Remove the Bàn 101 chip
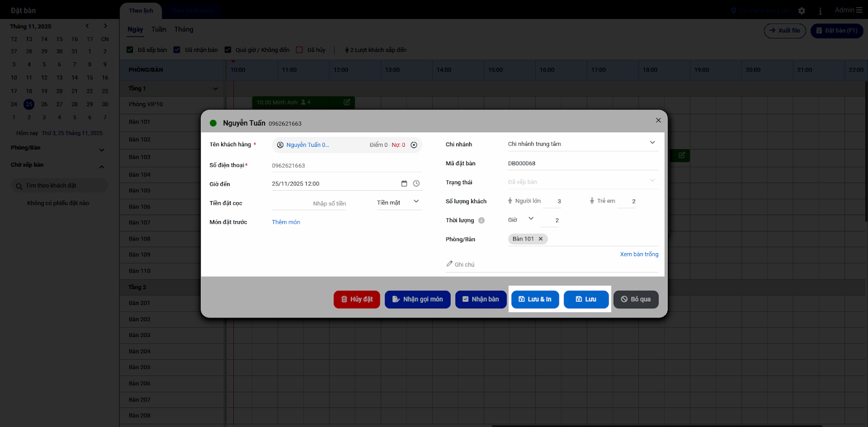Screen dimensions: 868x427 (x=540, y=239)
